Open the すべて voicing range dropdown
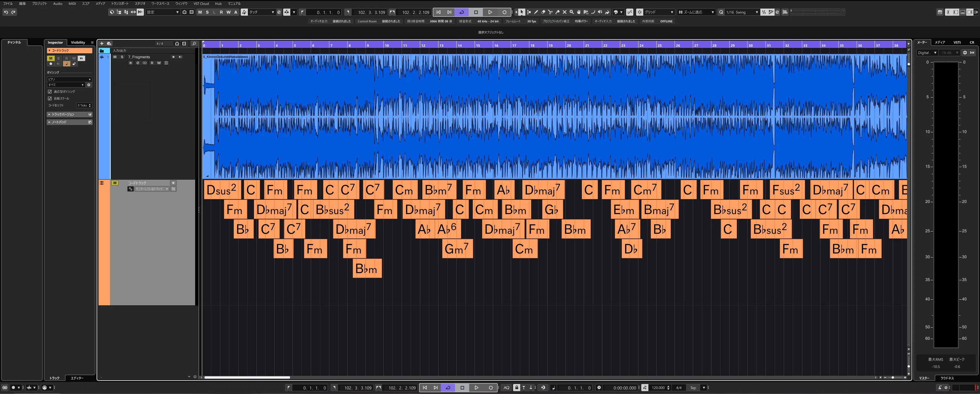The width and height of the screenshot is (980, 394). [x=66, y=85]
